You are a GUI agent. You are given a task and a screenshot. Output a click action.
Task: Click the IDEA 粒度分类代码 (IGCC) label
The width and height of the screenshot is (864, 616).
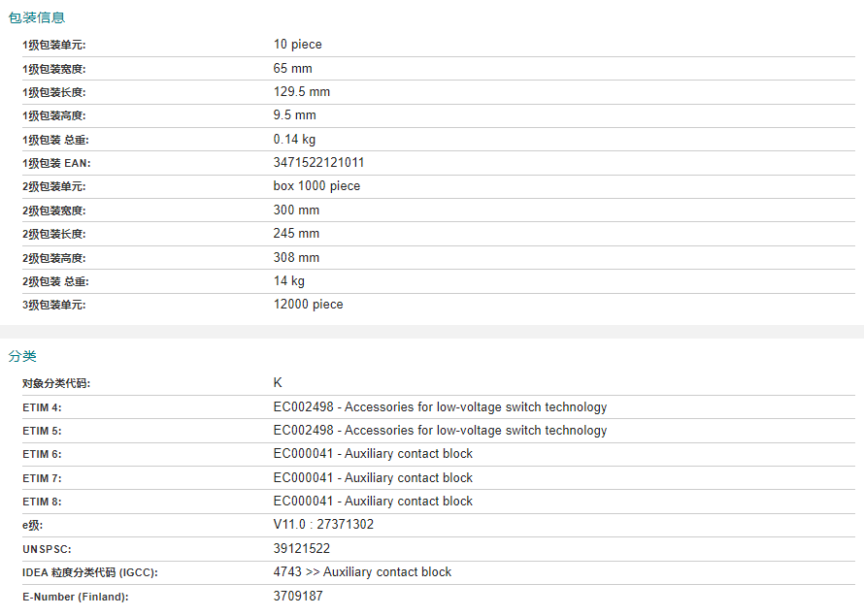tap(90, 573)
